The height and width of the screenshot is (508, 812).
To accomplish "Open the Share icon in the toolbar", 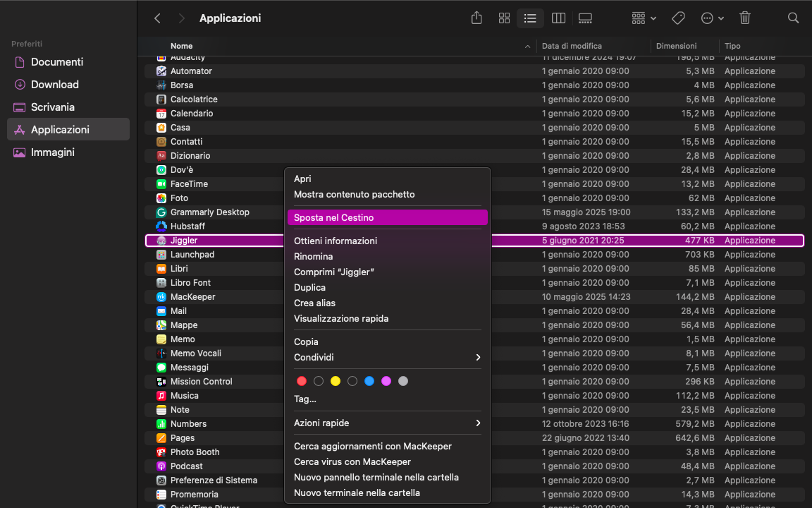I will coord(476,18).
